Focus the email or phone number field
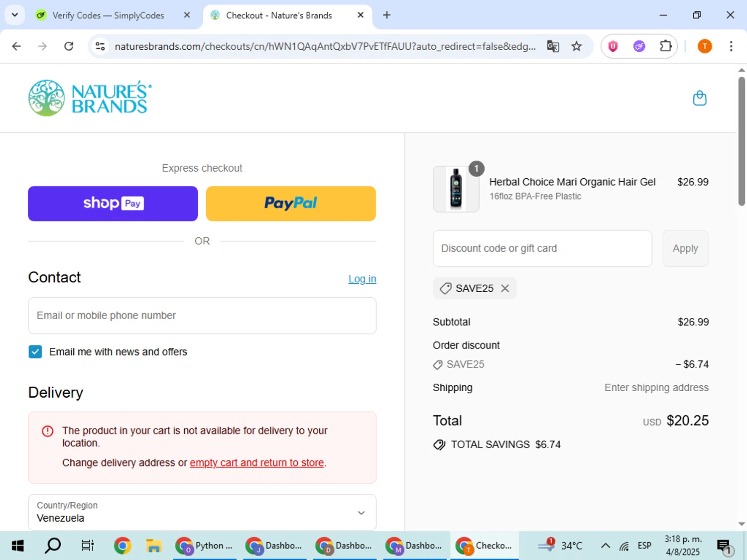This screenshot has height=560, width=747. click(x=202, y=316)
